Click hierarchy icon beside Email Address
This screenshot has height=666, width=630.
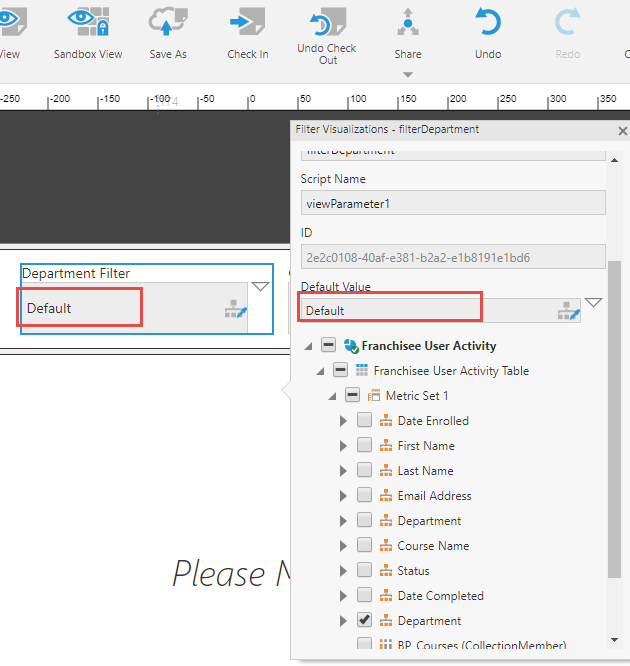click(x=386, y=496)
